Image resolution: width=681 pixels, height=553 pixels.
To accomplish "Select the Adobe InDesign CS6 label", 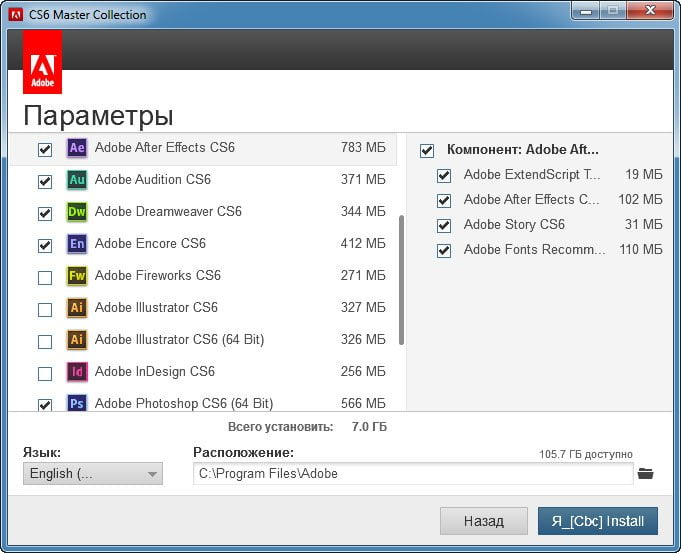I will point(155,372).
